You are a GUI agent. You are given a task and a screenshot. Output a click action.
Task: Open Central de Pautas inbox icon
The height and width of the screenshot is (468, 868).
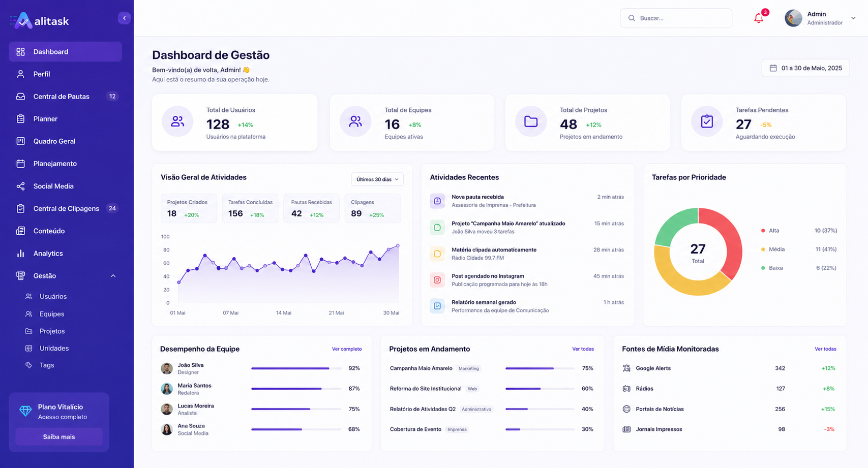pos(20,97)
